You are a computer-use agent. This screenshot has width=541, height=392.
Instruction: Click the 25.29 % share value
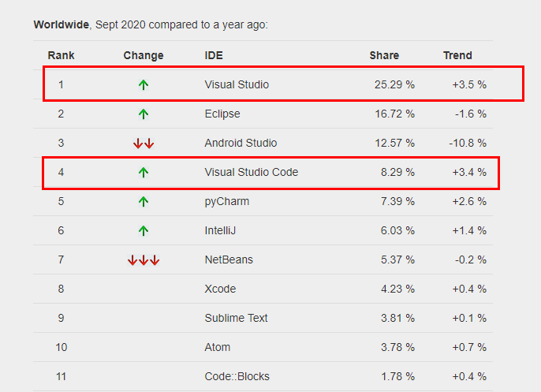(394, 84)
